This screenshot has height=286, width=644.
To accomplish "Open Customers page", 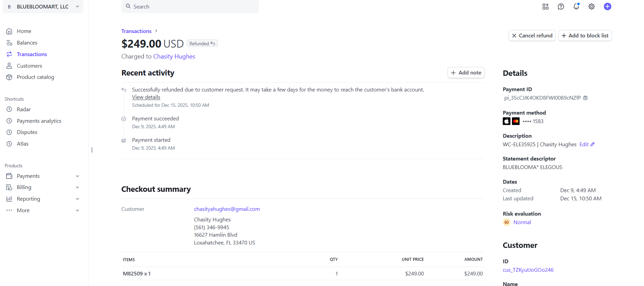I will [x=29, y=66].
